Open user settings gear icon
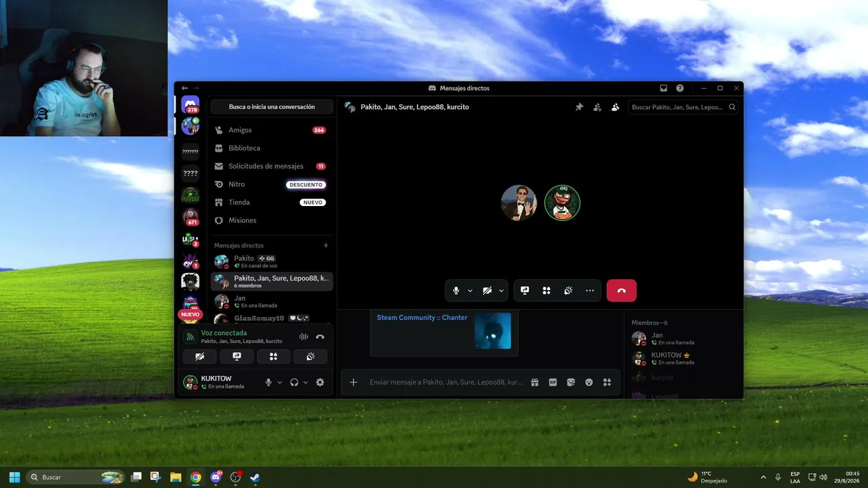This screenshot has width=868, height=488. pos(320,382)
